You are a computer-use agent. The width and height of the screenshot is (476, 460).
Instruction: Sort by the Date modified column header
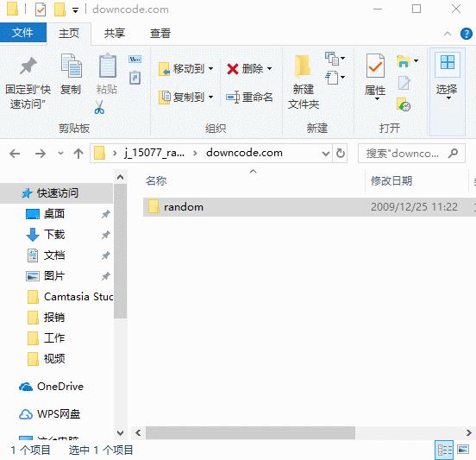(391, 181)
